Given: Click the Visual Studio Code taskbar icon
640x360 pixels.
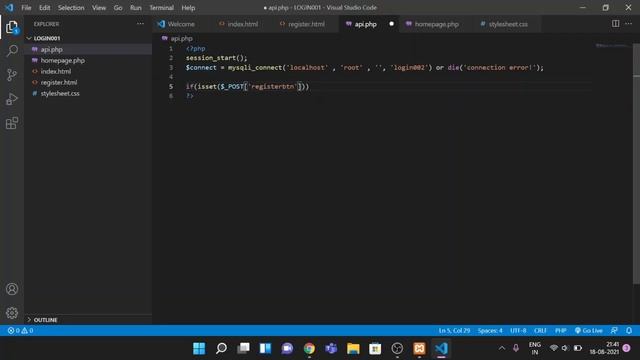Looking at the screenshot, I should pyautogui.click(x=441, y=348).
